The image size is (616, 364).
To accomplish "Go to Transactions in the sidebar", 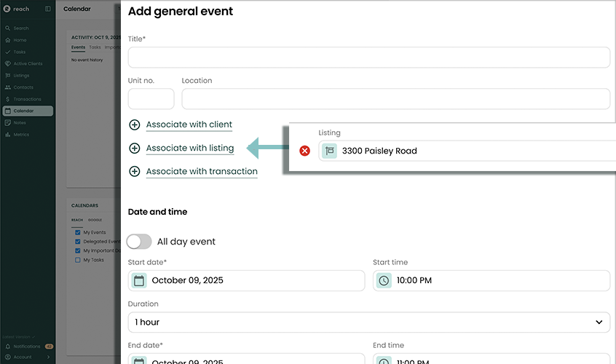I will [27, 99].
